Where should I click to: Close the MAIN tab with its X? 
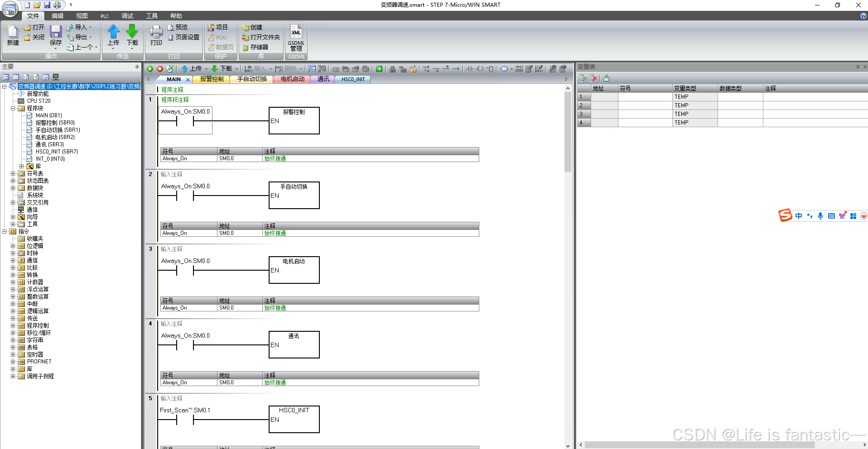[x=188, y=80]
